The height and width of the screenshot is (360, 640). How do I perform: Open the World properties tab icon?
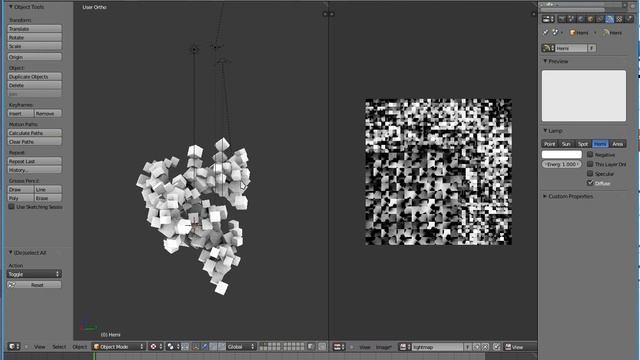[x=581, y=19]
